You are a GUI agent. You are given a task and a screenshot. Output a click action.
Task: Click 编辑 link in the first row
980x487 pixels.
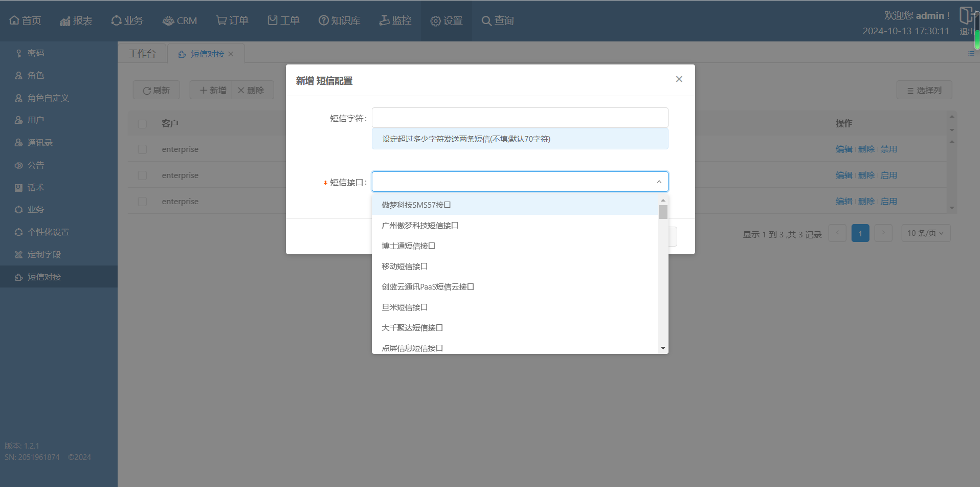[x=843, y=149]
